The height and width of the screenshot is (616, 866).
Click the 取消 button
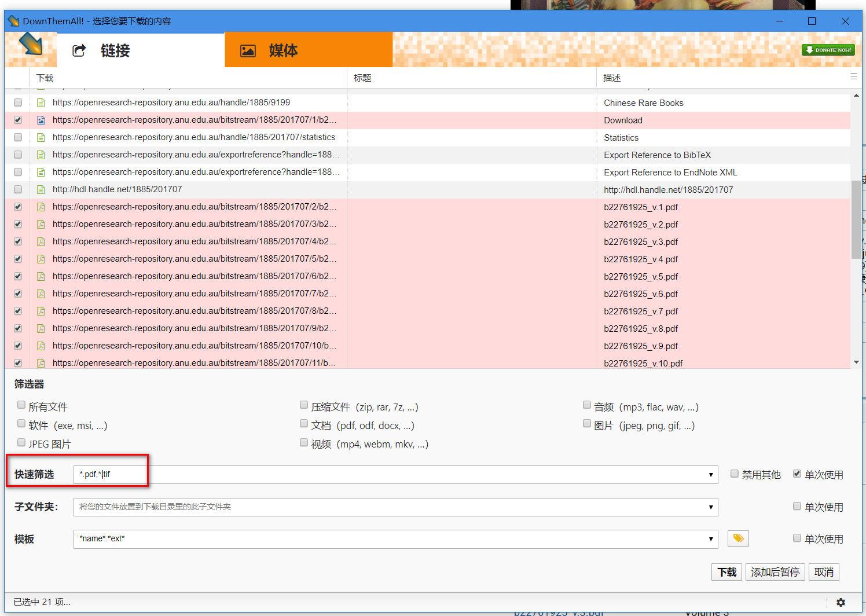coord(824,572)
